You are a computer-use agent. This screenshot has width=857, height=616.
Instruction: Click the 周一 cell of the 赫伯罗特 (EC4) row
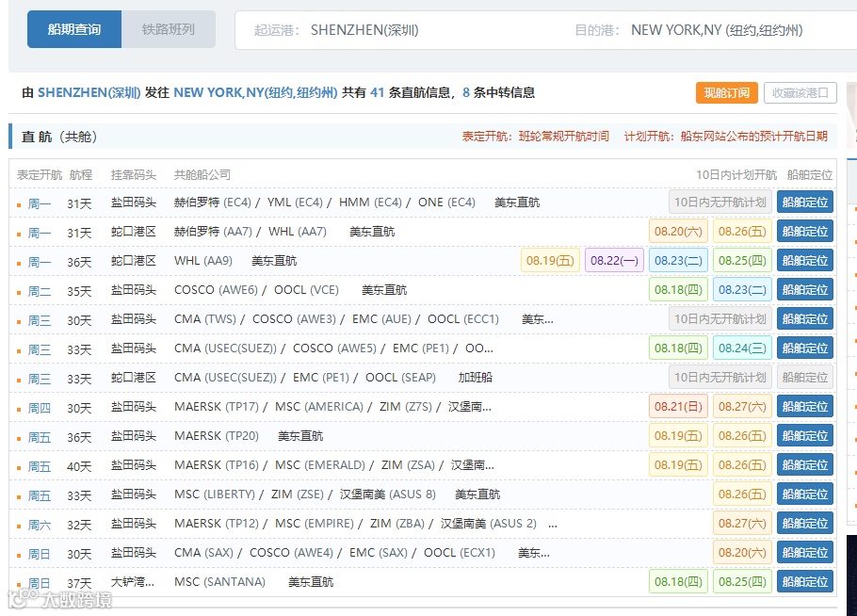40,203
